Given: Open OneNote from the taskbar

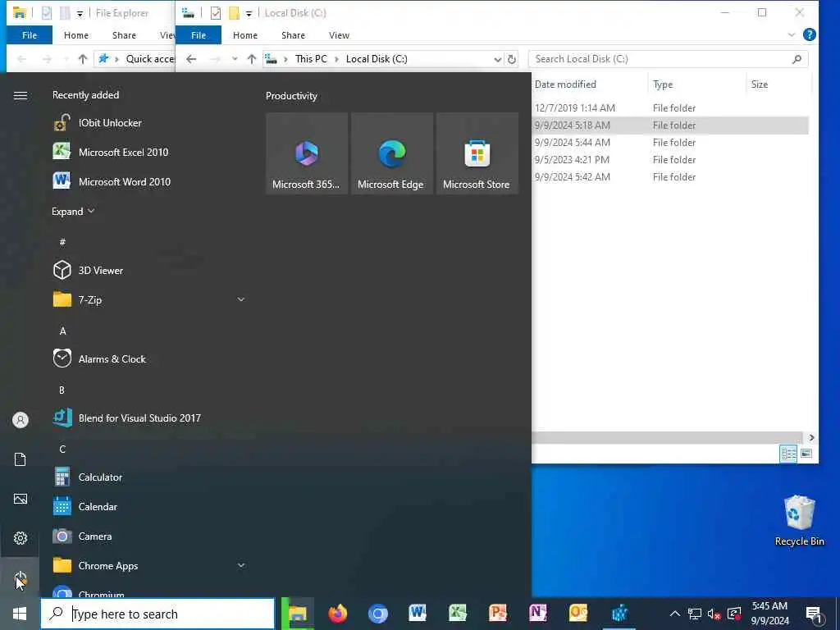Looking at the screenshot, I should pyautogui.click(x=538, y=614).
